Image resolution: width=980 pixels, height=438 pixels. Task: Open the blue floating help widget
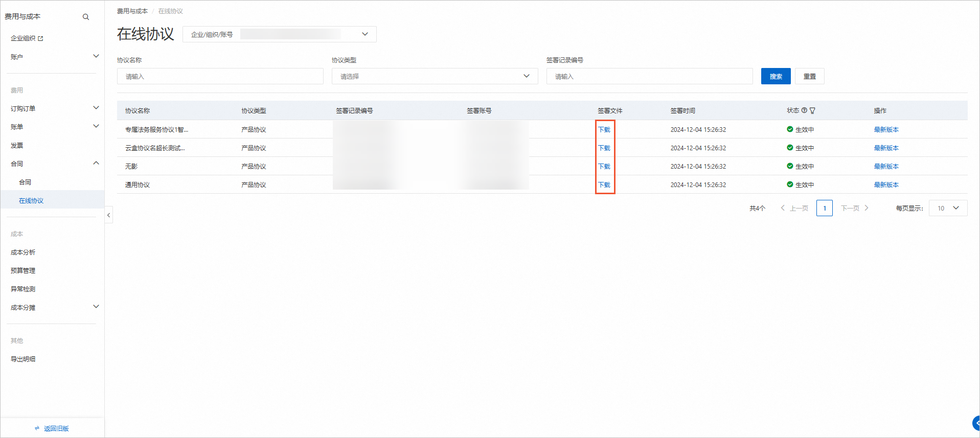click(x=976, y=423)
